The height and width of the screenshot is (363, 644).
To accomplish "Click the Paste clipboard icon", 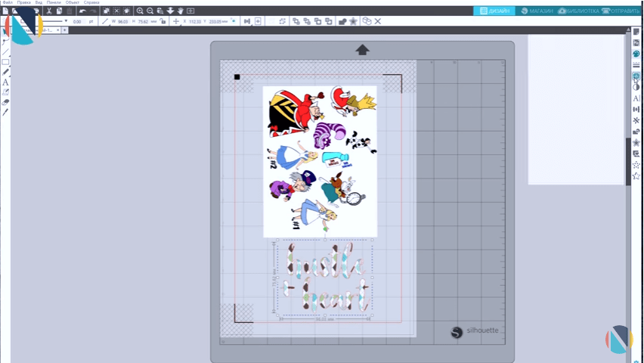I will [70, 11].
